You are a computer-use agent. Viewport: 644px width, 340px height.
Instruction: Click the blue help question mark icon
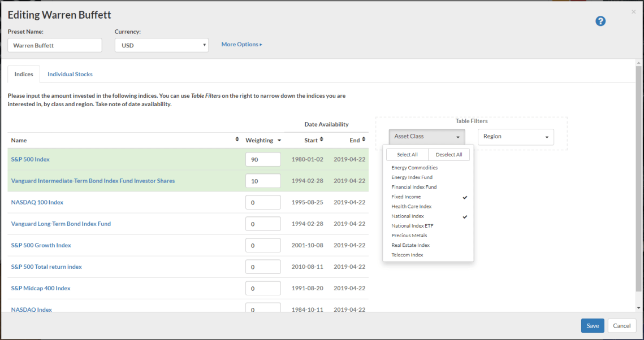click(600, 21)
